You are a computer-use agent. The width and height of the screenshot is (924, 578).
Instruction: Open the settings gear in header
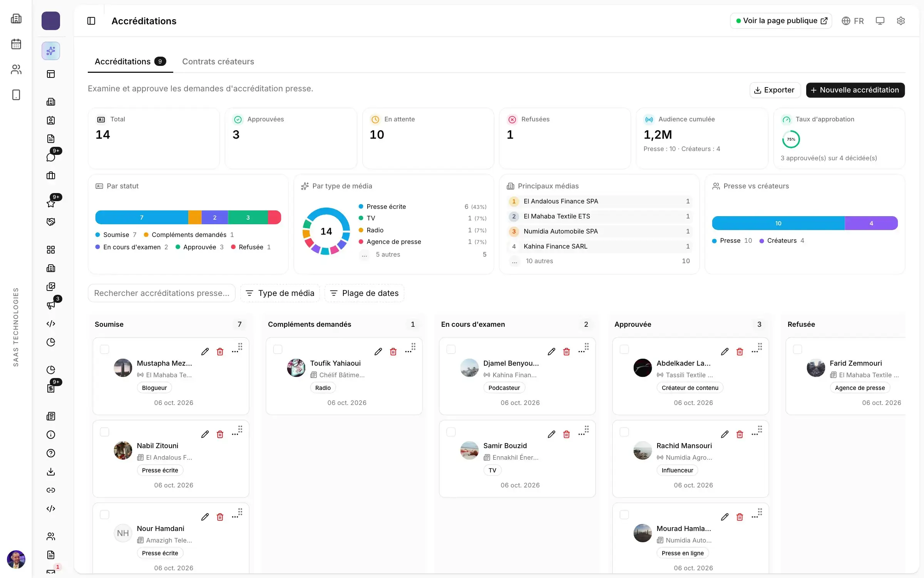[901, 21]
